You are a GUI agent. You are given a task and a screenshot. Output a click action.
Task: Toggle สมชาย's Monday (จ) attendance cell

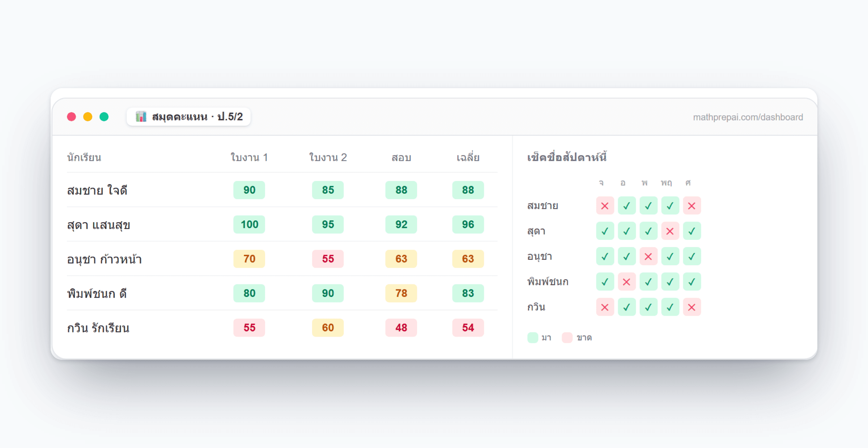605,206
